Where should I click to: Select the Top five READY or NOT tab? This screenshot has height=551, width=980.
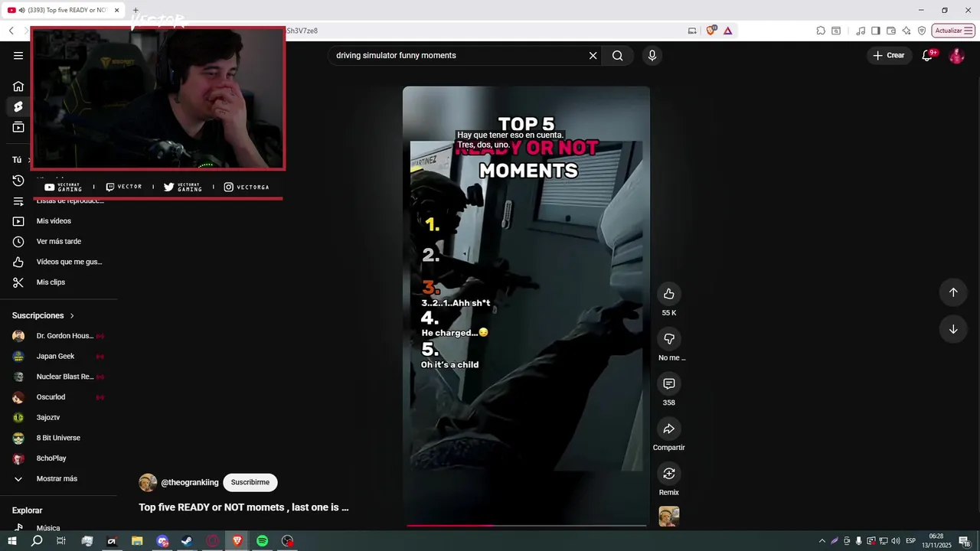tap(64, 11)
